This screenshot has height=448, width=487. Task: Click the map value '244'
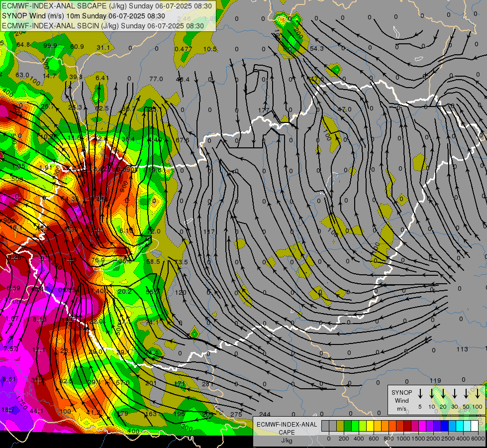265,414
